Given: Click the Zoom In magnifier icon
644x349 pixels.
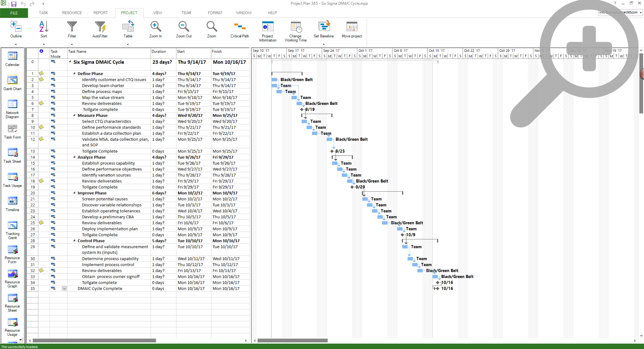Looking at the screenshot, I should tap(155, 26).
